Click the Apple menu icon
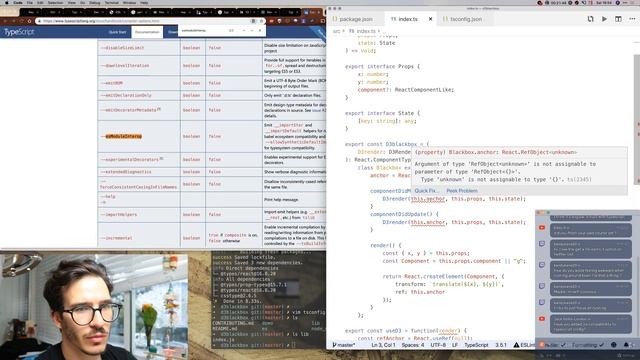The width and height of the screenshot is (640, 360). (x=7, y=2)
